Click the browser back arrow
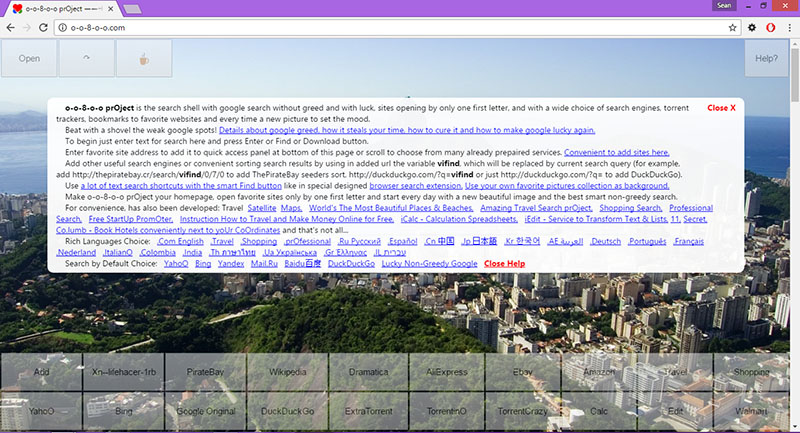This screenshot has height=433, width=800. click(10, 28)
